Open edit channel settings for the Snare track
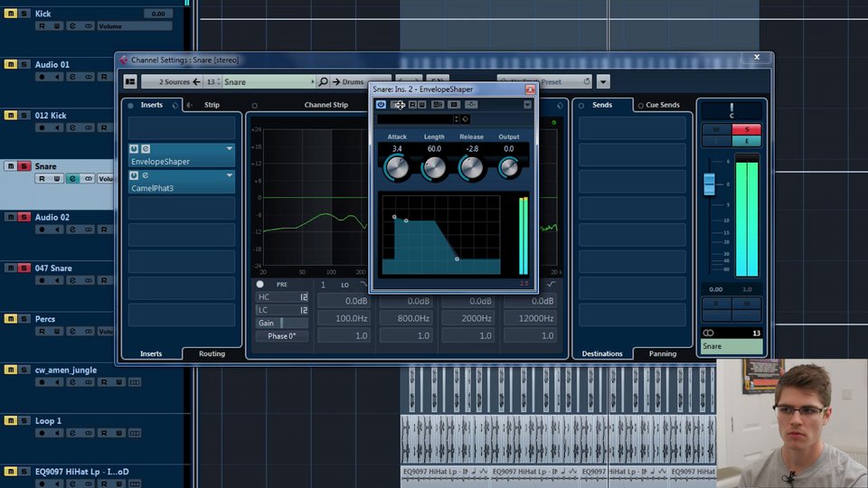 click(x=72, y=179)
